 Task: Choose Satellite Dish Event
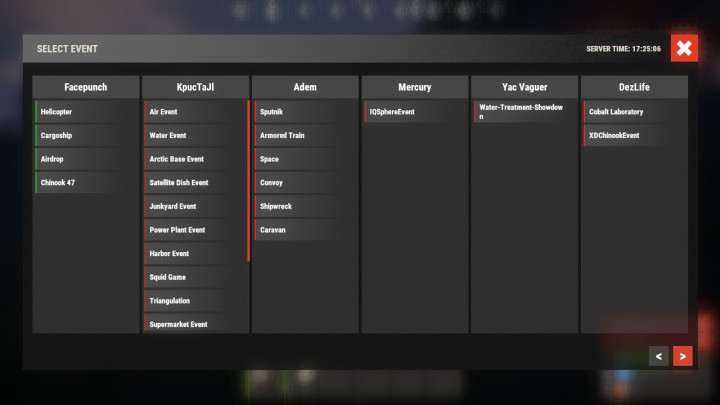point(195,182)
